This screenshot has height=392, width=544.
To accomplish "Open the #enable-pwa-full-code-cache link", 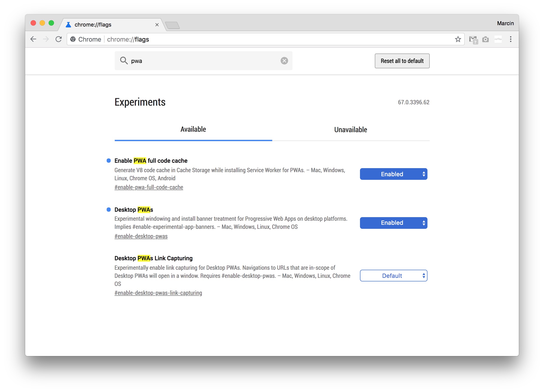I will pyautogui.click(x=149, y=187).
